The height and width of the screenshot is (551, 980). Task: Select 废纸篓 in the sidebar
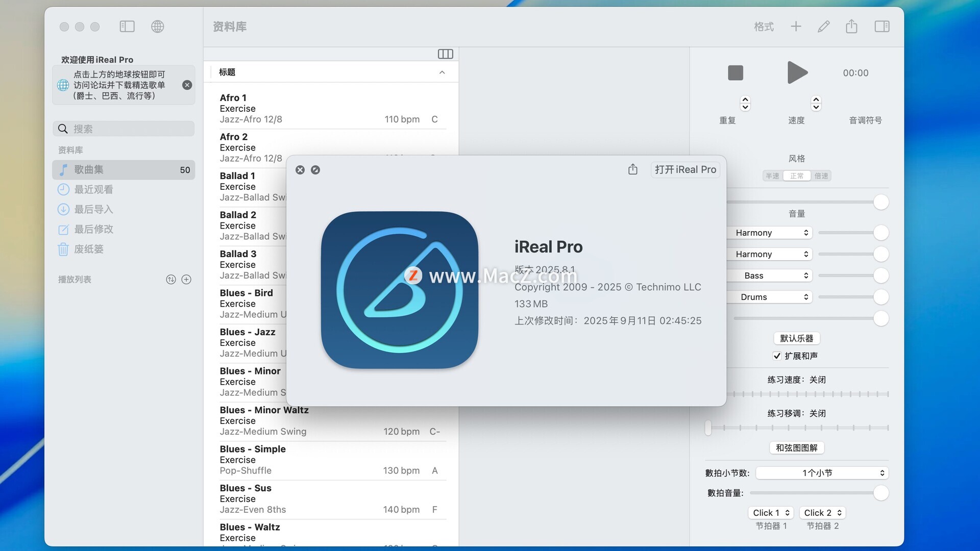(124, 249)
